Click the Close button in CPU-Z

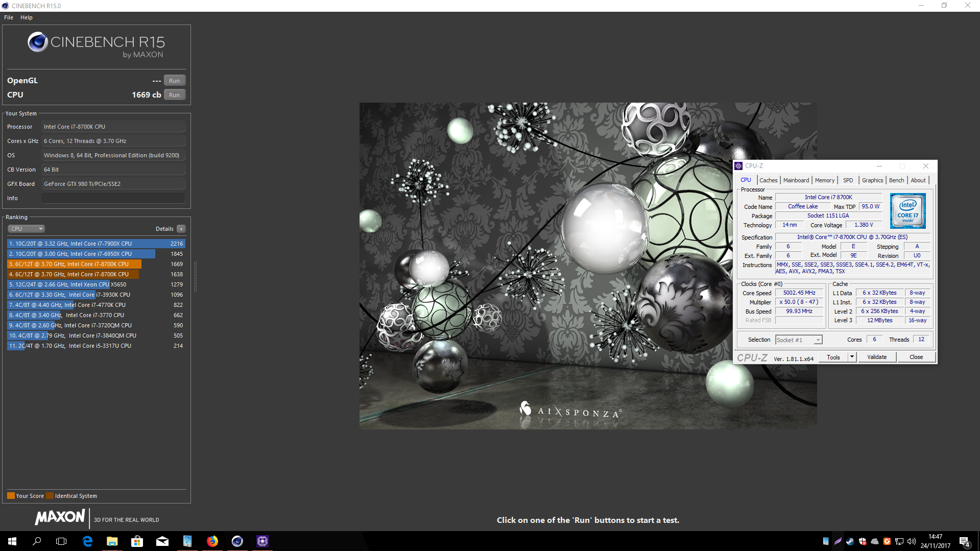(x=916, y=357)
